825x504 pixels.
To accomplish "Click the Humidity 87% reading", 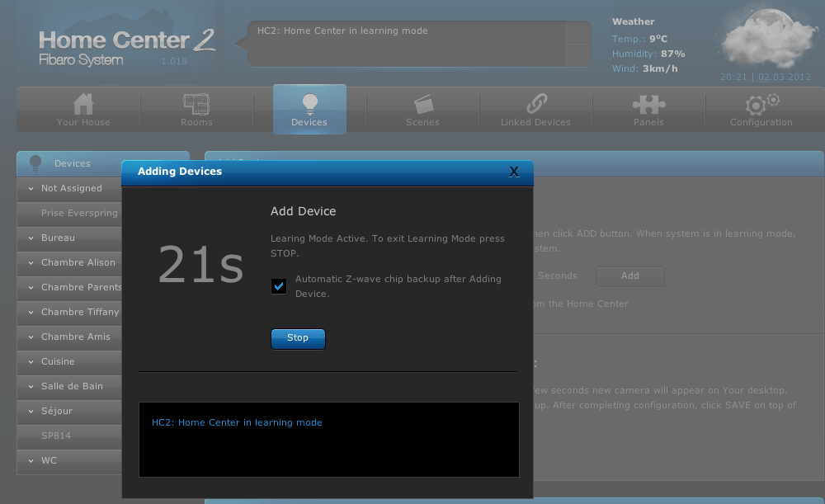I will [648, 54].
